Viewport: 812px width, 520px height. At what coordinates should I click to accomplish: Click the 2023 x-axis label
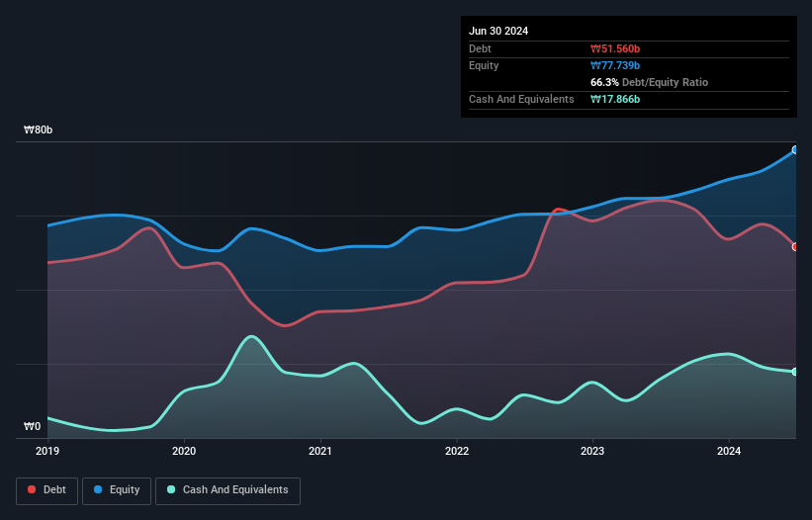click(x=592, y=451)
